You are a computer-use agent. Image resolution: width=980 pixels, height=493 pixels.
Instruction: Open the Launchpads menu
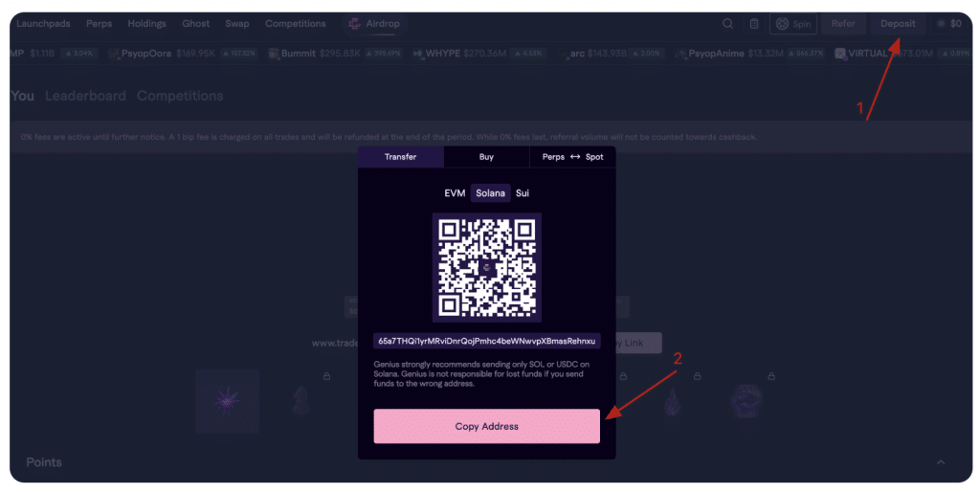pos(43,24)
